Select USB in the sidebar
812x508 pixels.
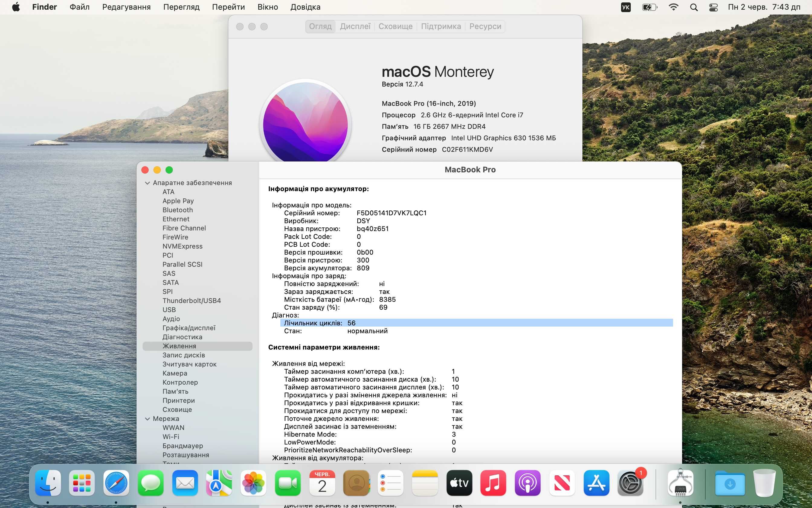pos(169,310)
